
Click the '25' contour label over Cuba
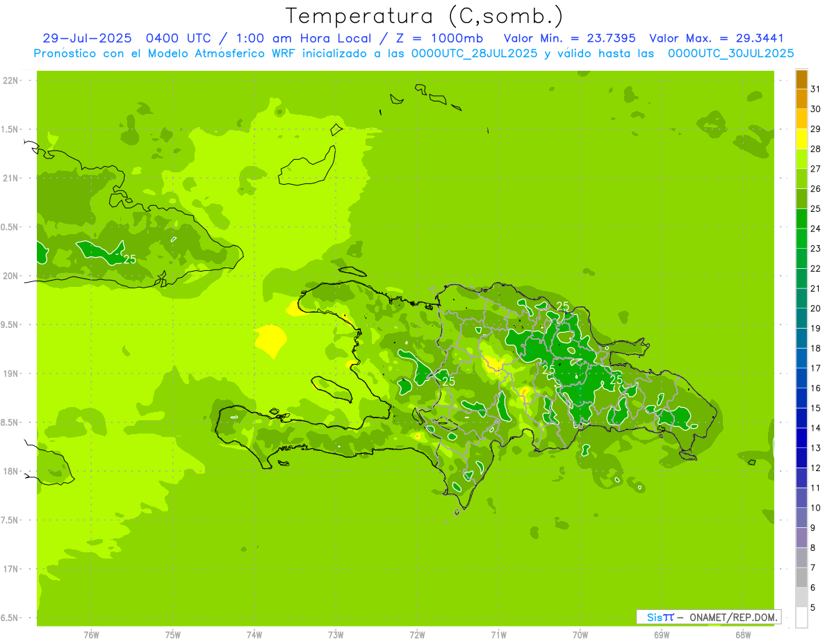pos(130,259)
